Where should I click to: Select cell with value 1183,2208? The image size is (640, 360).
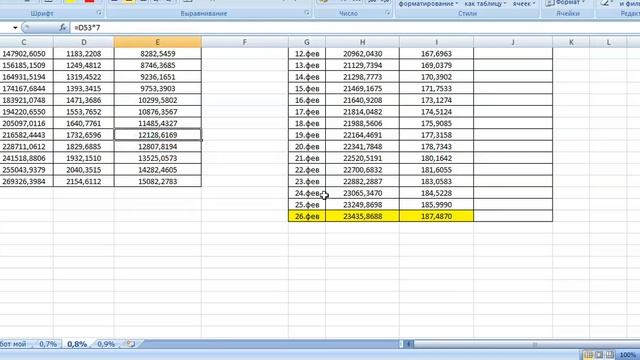pos(84,53)
